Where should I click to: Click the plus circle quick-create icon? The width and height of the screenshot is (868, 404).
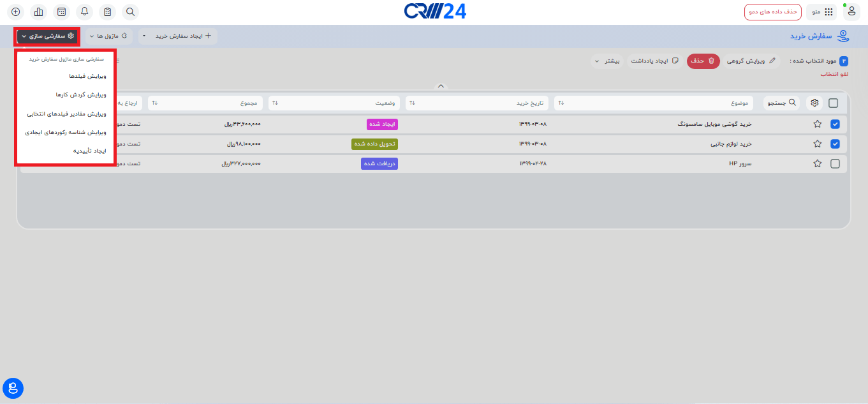click(15, 11)
